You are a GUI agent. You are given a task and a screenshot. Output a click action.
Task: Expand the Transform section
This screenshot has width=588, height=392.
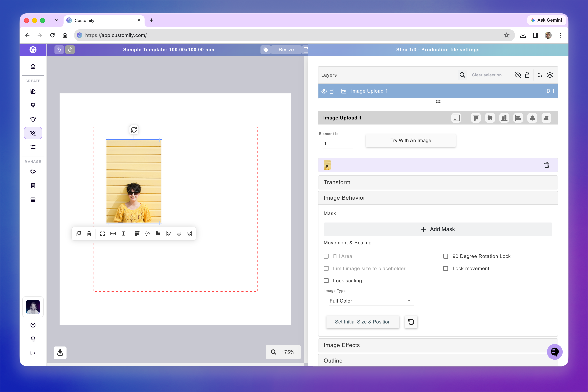click(x=438, y=182)
